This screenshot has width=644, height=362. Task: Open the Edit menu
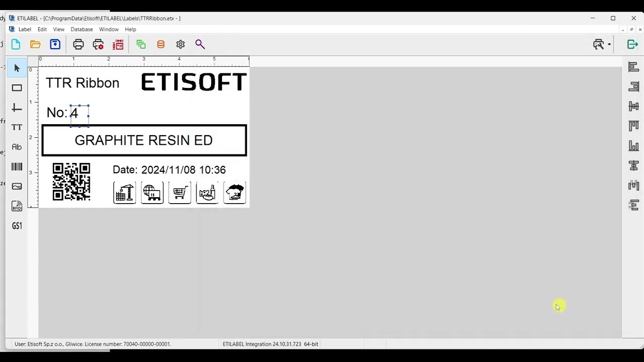(x=42, y=29)
